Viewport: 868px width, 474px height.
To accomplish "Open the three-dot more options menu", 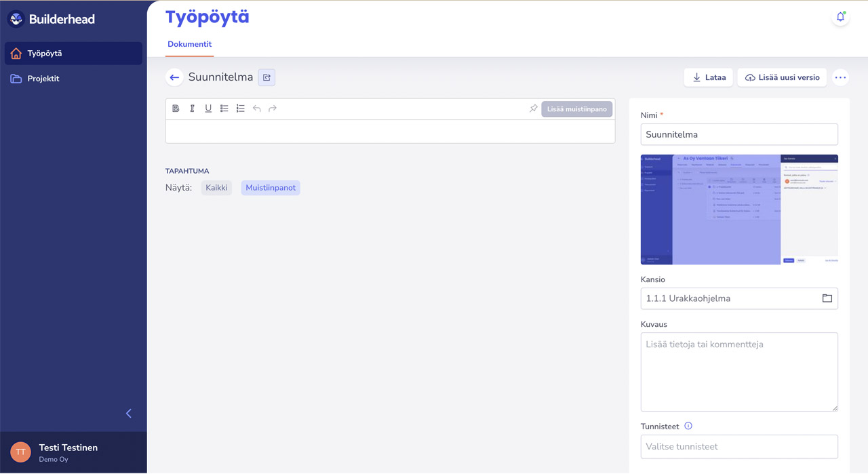I will 840,77.
